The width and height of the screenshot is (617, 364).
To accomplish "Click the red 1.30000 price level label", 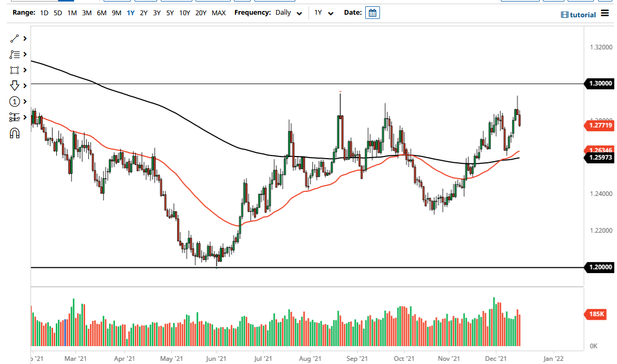I will (600, 84).
